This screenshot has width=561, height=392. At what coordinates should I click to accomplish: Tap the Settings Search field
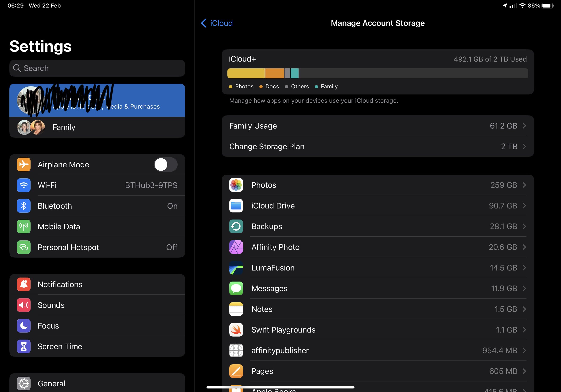coord(97,68)
